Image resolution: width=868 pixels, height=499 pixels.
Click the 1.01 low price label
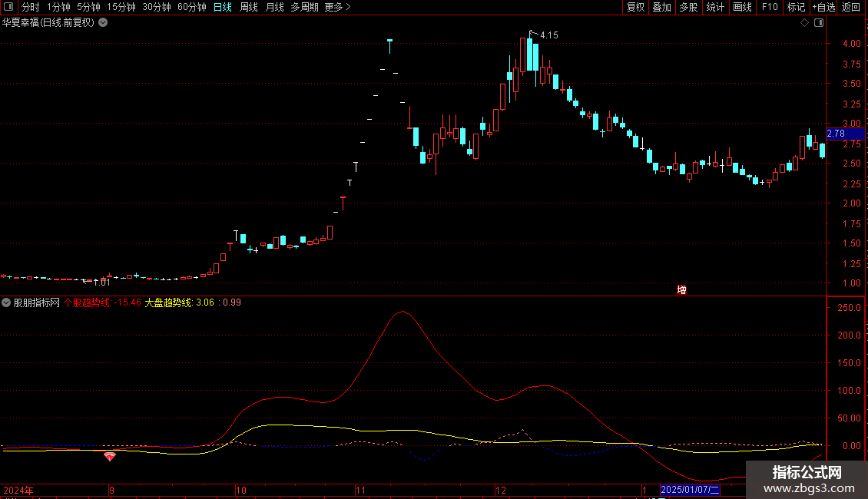click(102, 283)
